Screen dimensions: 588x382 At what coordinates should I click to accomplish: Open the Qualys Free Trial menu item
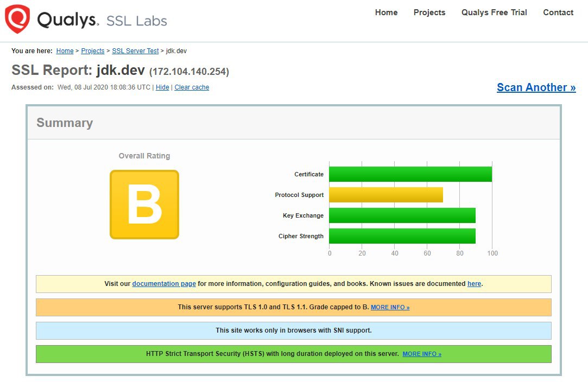[x=494, y=12]
